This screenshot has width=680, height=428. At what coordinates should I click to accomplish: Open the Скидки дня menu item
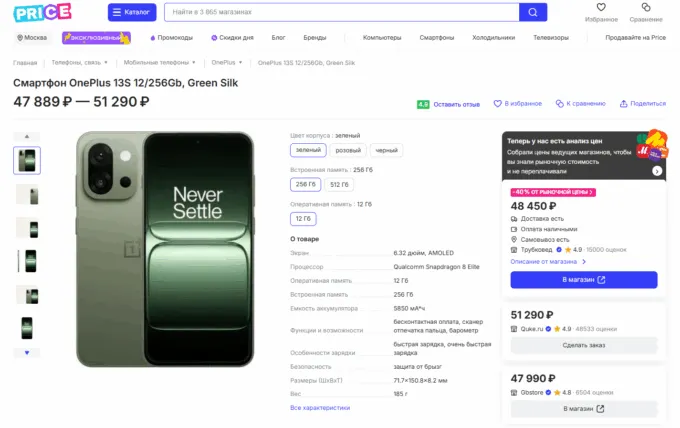[233, 37]
